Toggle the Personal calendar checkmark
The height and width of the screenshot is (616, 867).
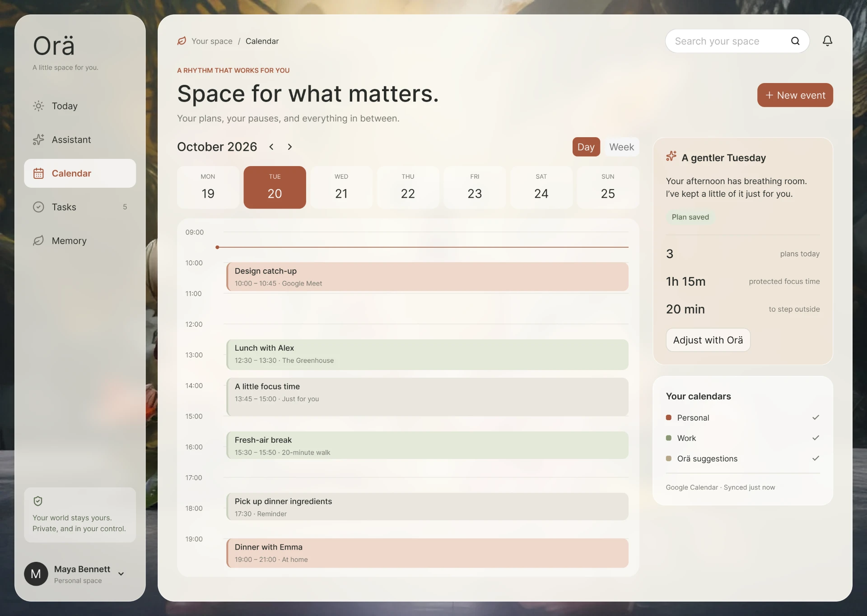pos(816,417)
